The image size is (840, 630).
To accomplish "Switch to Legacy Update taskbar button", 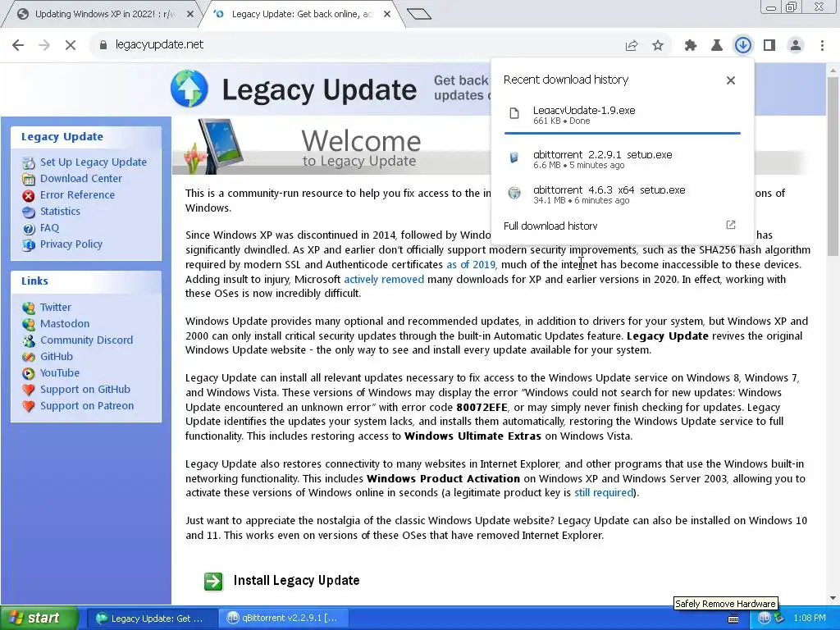I will pyautogui.click(x=151, y=619).
